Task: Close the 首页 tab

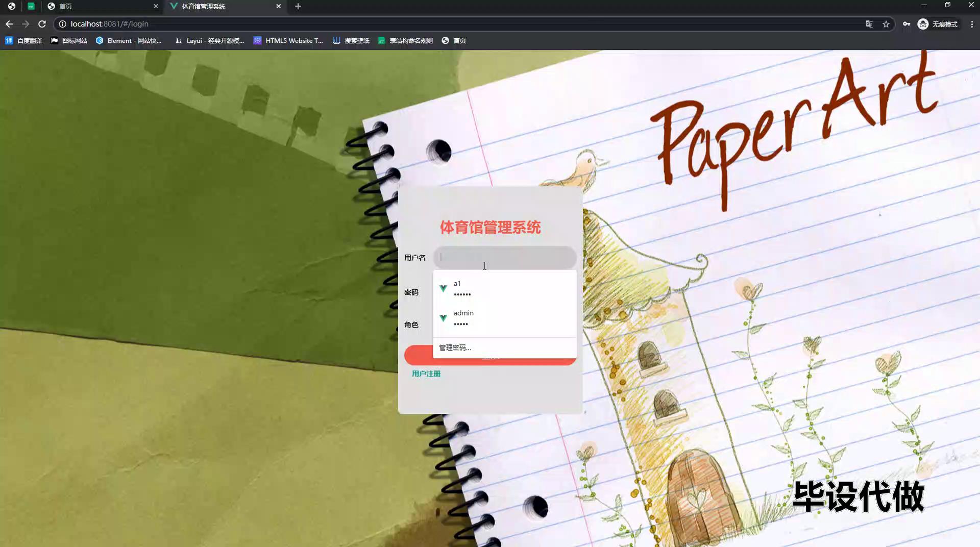Action: pyautogui.click(x=156, y=6)
